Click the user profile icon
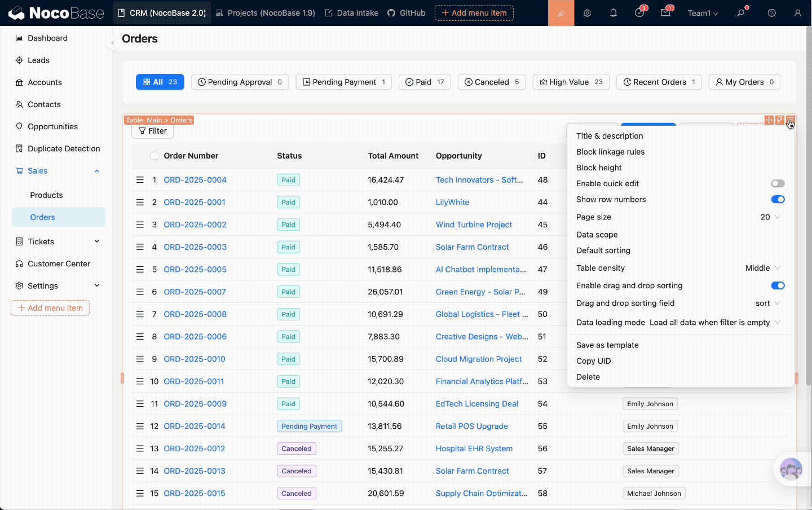812x510 pixels. point(797,13)
